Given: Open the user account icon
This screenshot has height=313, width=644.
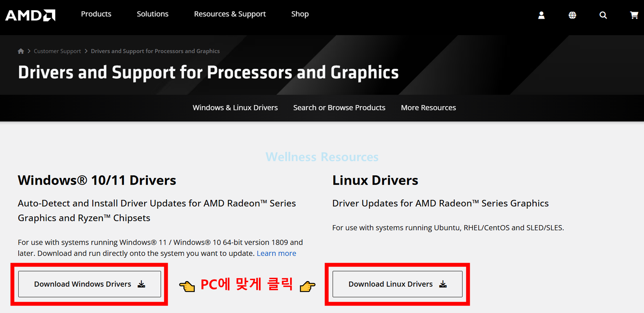Looking at the screenshot, I should (541, 15).
